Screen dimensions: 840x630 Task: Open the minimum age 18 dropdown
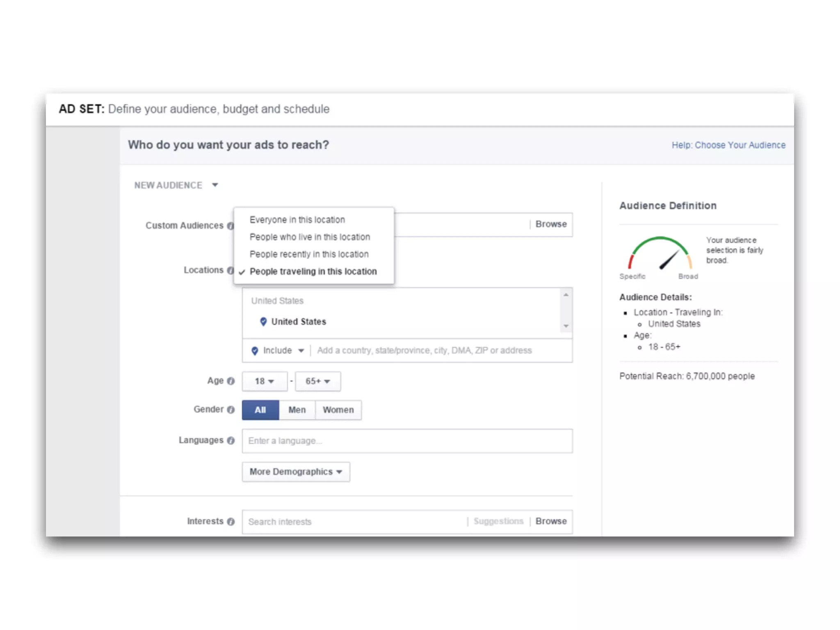[264, 381]
